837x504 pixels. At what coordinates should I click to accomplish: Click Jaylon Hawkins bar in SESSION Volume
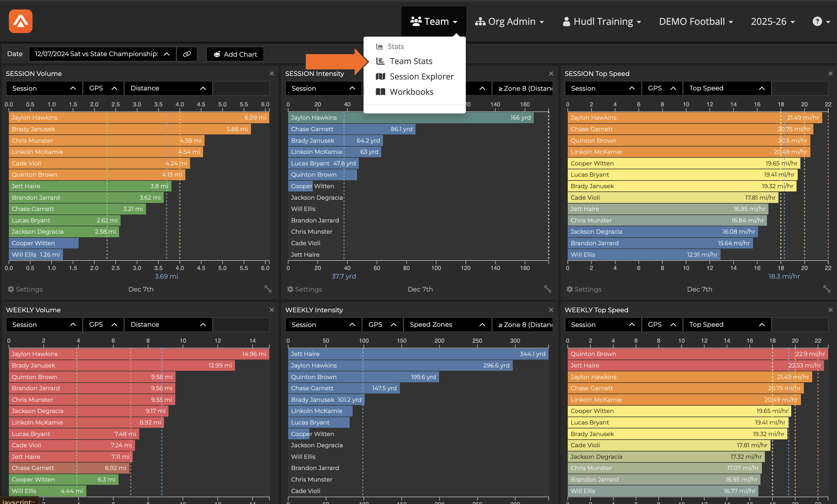[139, 118]
